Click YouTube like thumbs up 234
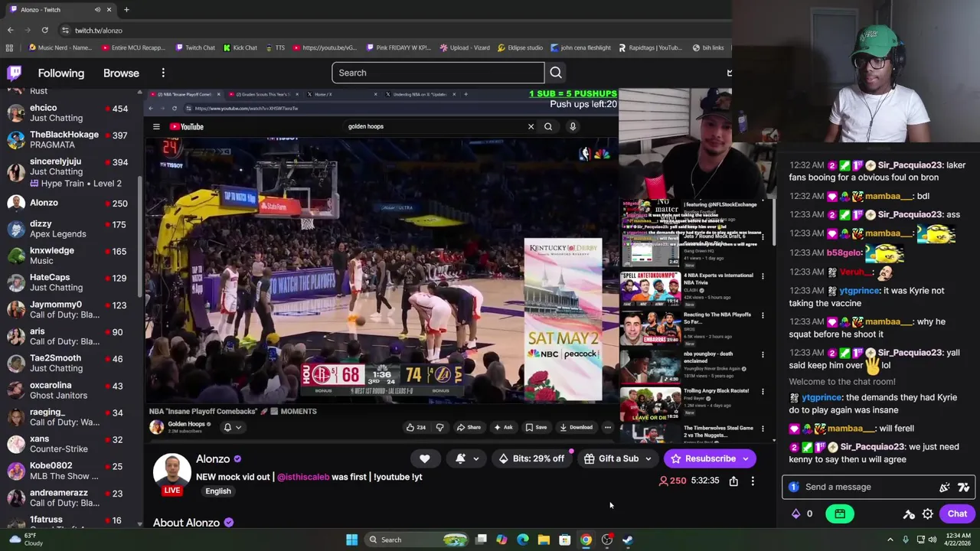Viewport: 980px width, 551px height. click(x=416, y=427)
